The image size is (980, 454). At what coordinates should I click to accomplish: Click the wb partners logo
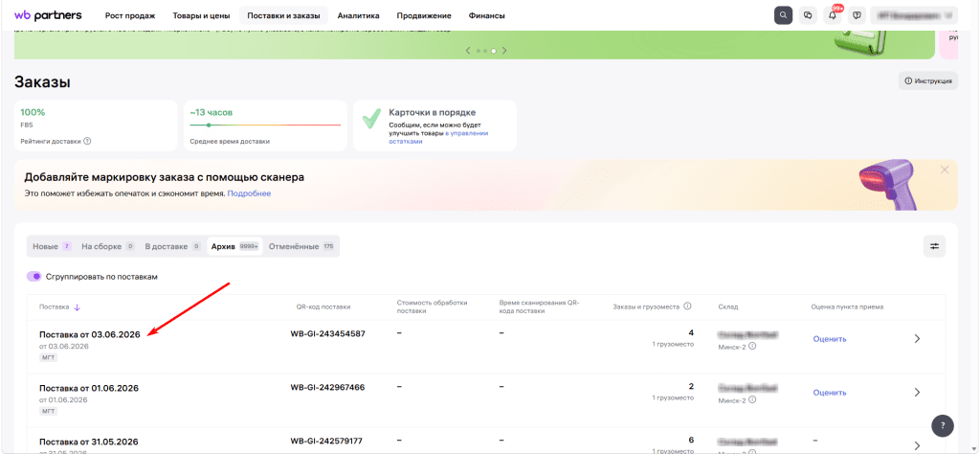(50, 14)
